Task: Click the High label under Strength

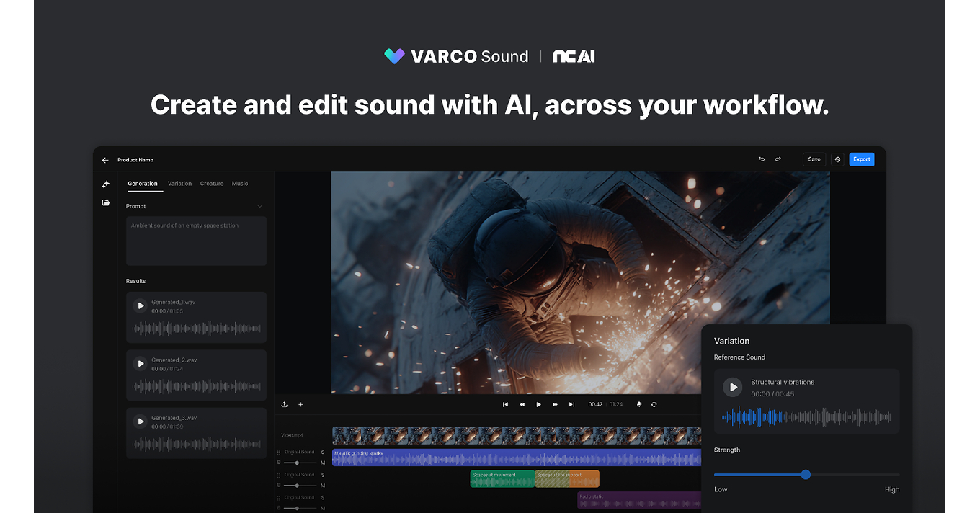Action: (892, 489)
